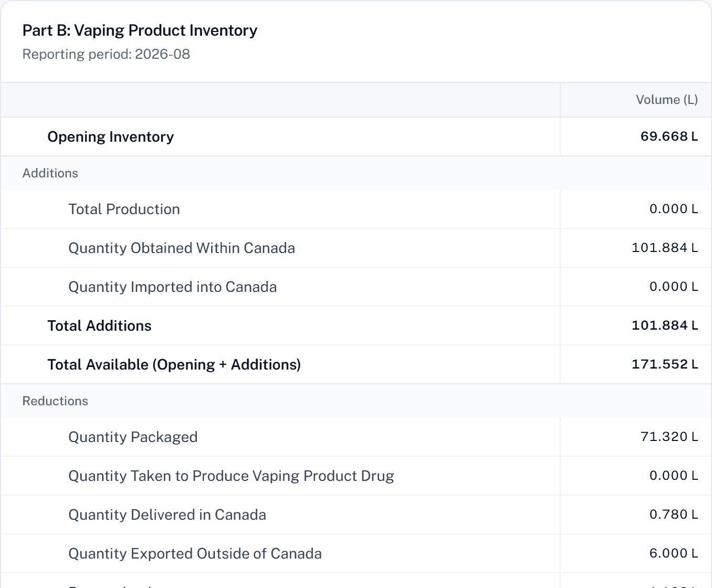Click the 71.320 L quantity packaged value
The width and height of the screenshot is (712, 588).
[669, 437]
